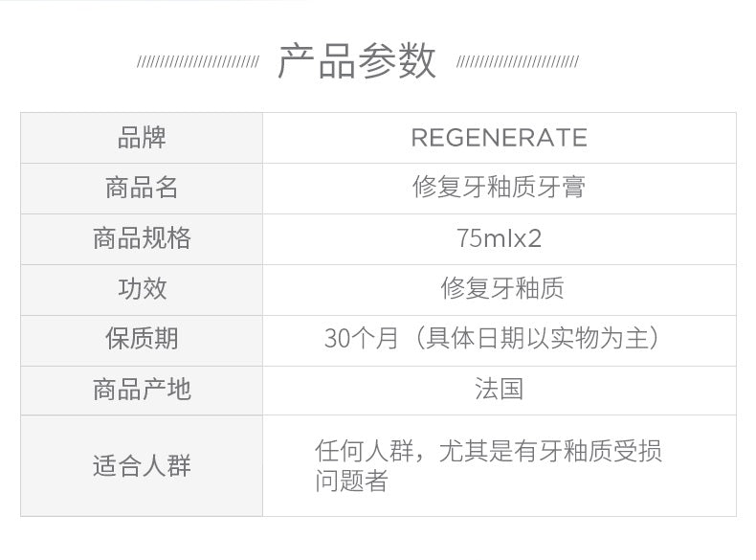This screenshot has width=756, height=560.
Task: Select the 商品名 label cell
Action: pos(142,188)
